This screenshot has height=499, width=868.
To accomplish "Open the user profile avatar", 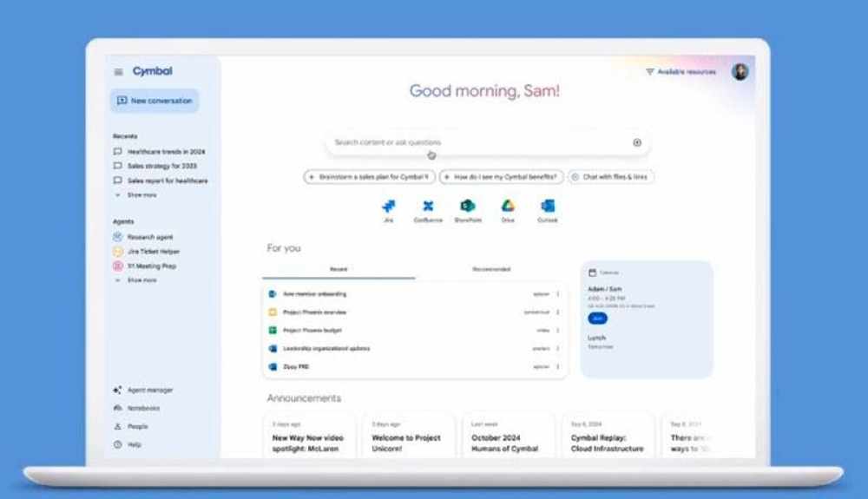I will click(x=740, y=72).
